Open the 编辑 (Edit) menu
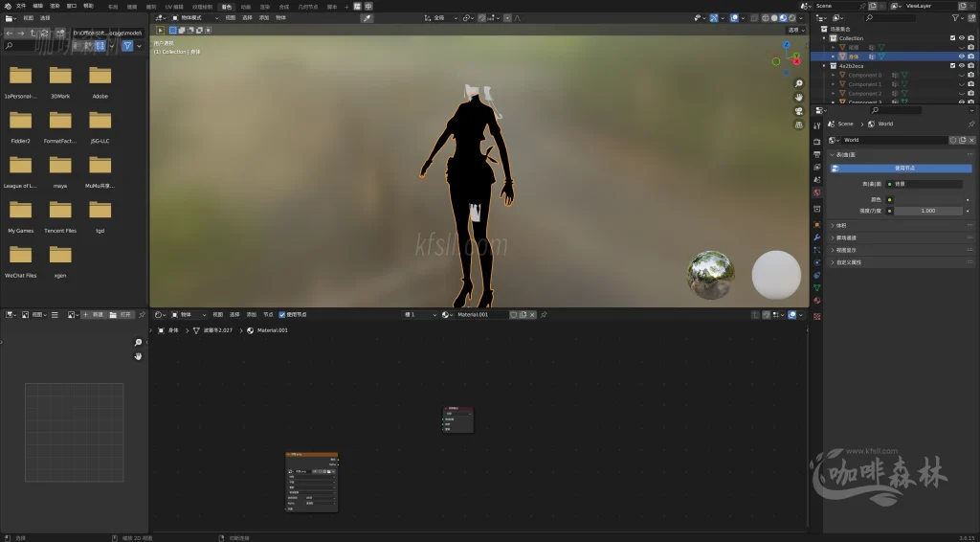 coord(38,7)
